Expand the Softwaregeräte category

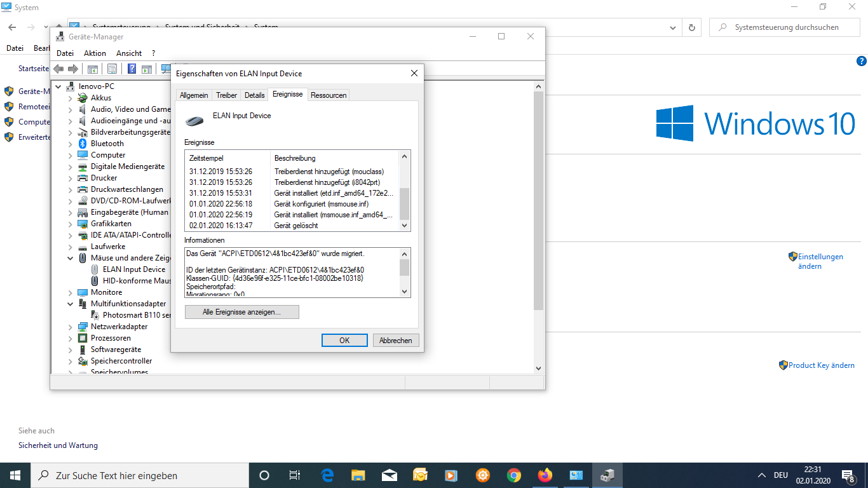pos(71,349)
